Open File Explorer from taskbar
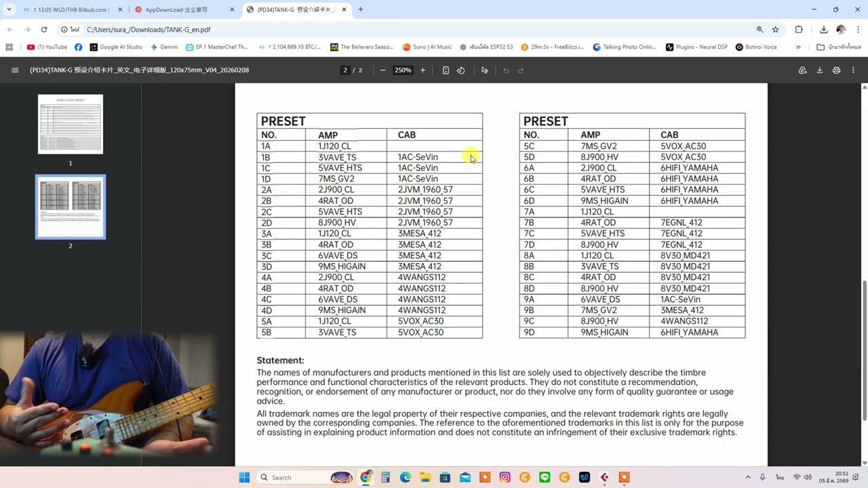Viewport: 868px width, 488px height. click(425, 478)
